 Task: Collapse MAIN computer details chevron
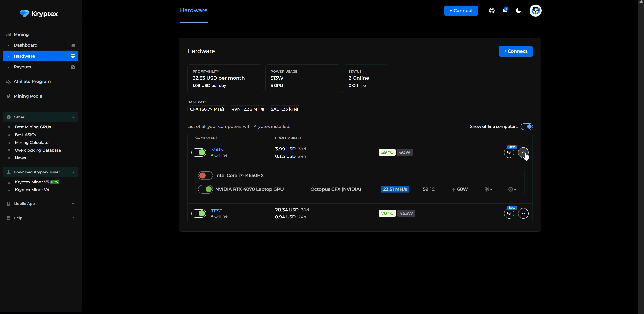click(523, 152)
